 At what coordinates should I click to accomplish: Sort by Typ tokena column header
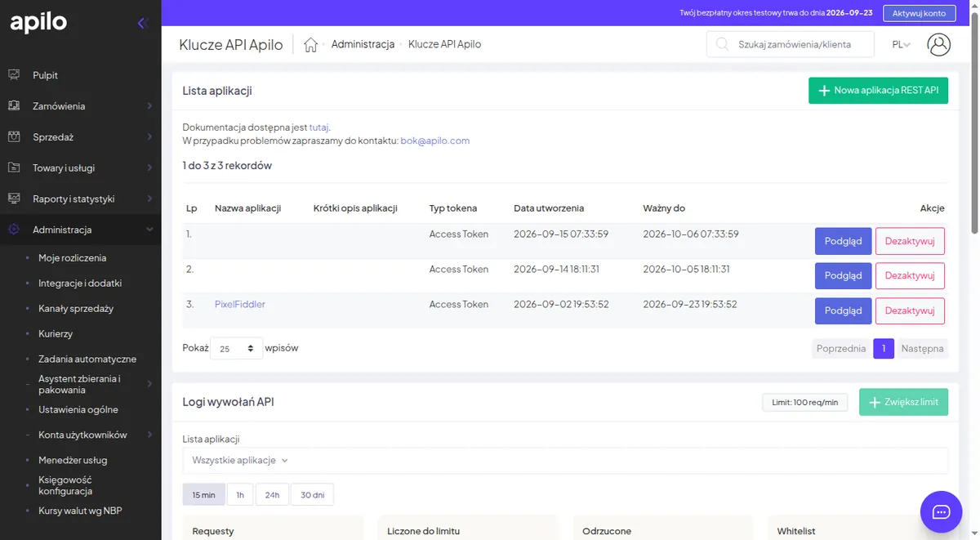point(453,208)
